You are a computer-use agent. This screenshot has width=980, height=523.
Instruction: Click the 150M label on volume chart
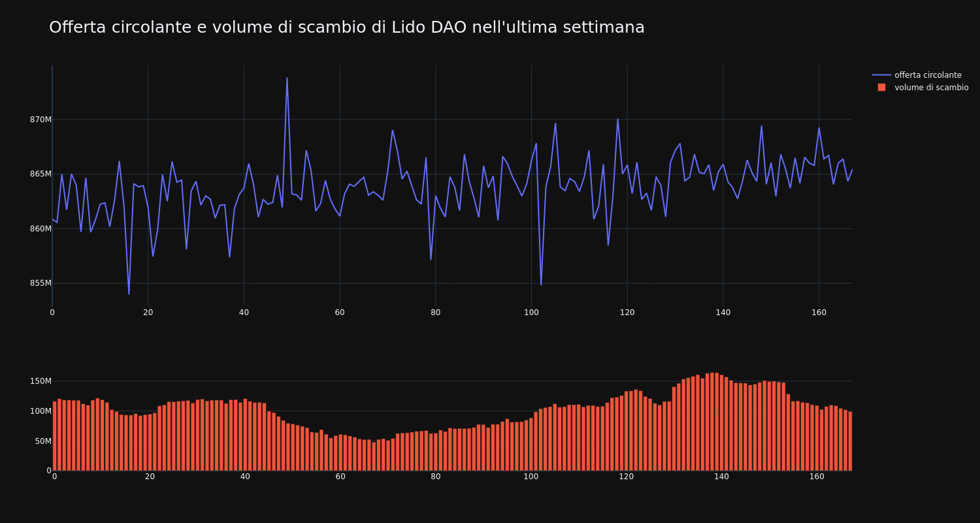[41, 381]
